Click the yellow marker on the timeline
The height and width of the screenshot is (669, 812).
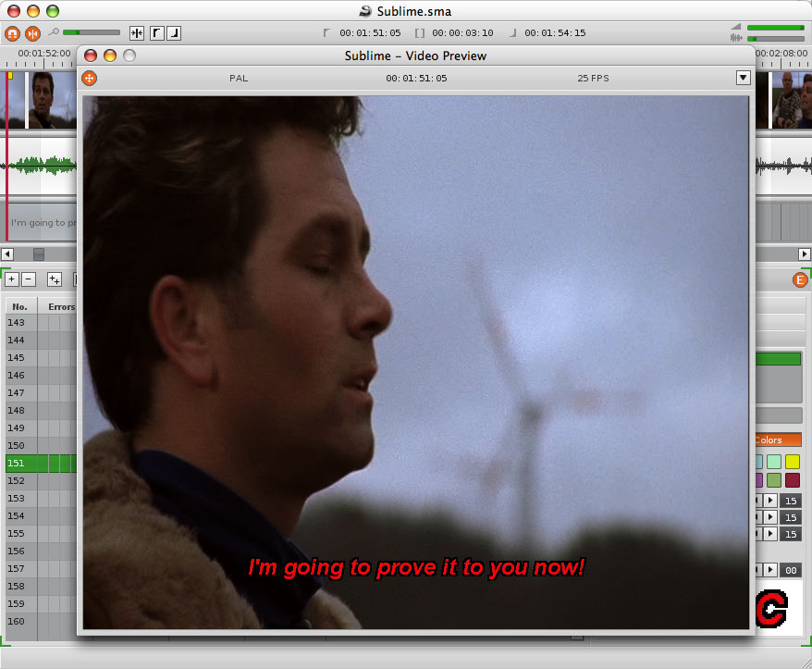[x=10, y=76]
